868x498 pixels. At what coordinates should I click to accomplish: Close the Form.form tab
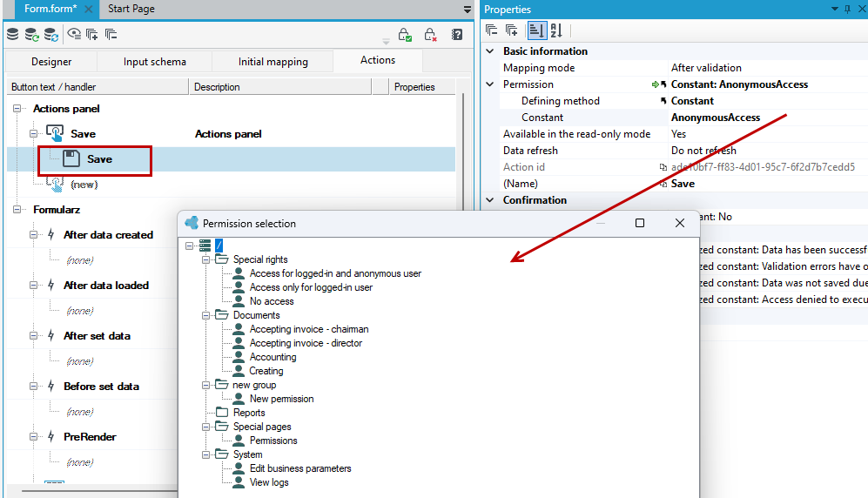88,10
